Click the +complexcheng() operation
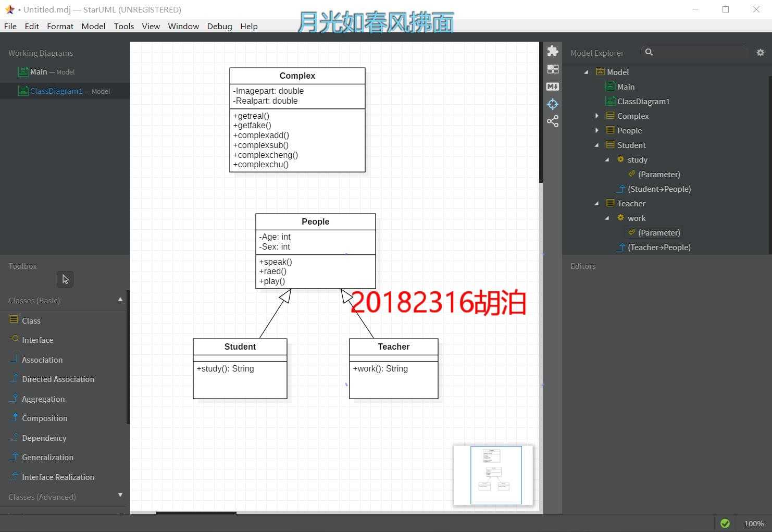The image size is (772, 532). pos(266,155)
